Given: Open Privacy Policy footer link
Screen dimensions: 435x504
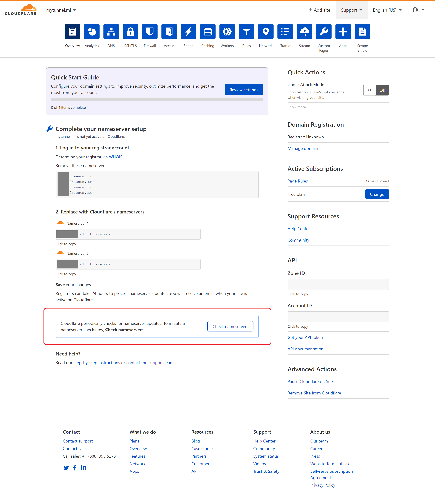Looking at the screenshot, I should [323, 485].
